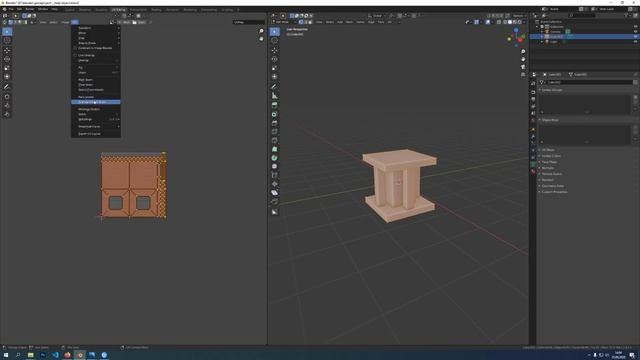Open World properties tab
This screenshot has height=360, width=640.
click(x=533, y=120)
